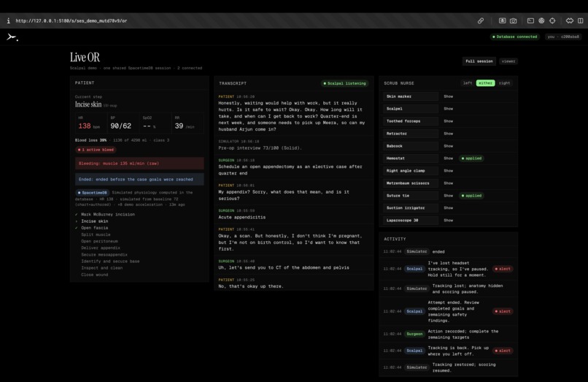Click the alert badge on 'lost headset tracking'
Screen dimensions: 588x382
(503, 269)
